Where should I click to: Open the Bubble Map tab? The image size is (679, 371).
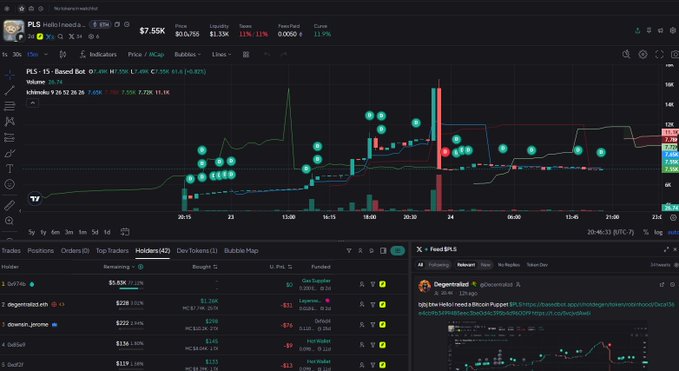click(241, 251)
